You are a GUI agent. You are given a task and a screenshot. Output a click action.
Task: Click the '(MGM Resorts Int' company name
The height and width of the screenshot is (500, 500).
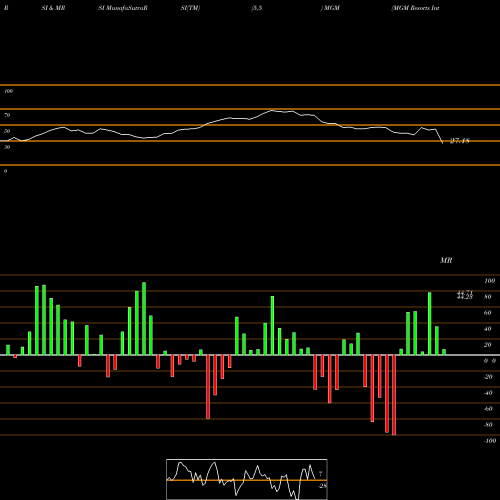click(x=415, y=8)
